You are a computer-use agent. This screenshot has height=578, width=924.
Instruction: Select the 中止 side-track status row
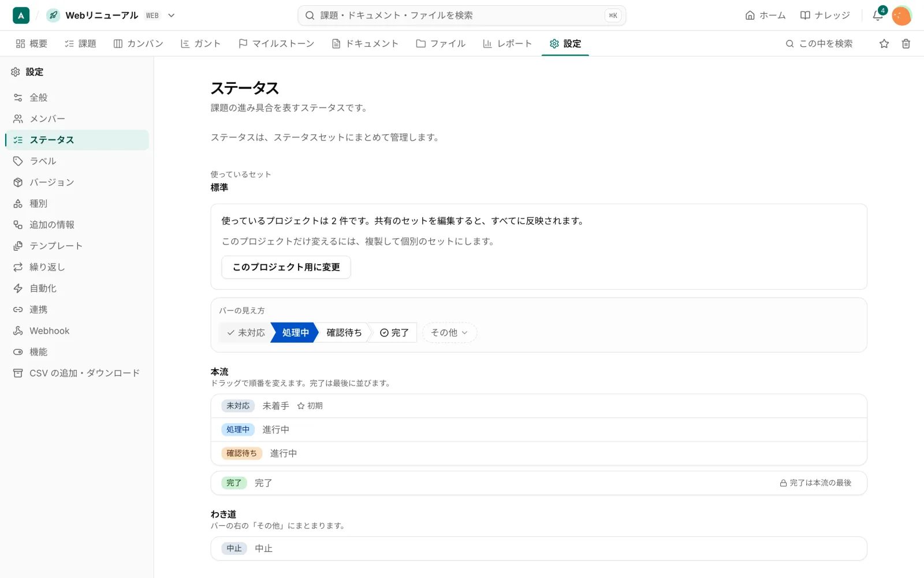point(539,549)
